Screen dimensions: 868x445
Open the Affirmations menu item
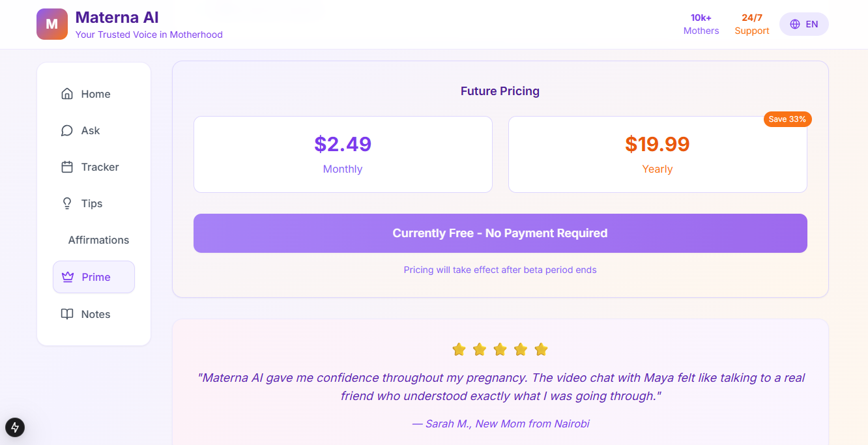[98, 240]
